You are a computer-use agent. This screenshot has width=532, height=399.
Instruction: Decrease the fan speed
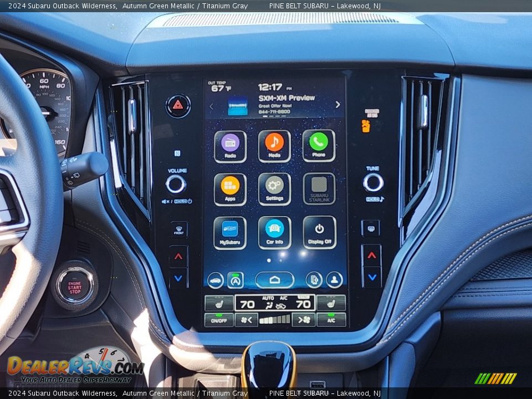246,320
